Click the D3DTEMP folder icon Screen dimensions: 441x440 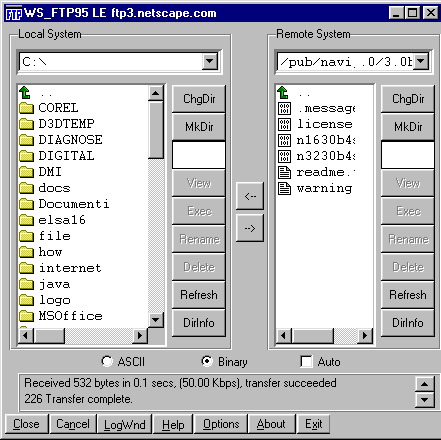(26, 124)
